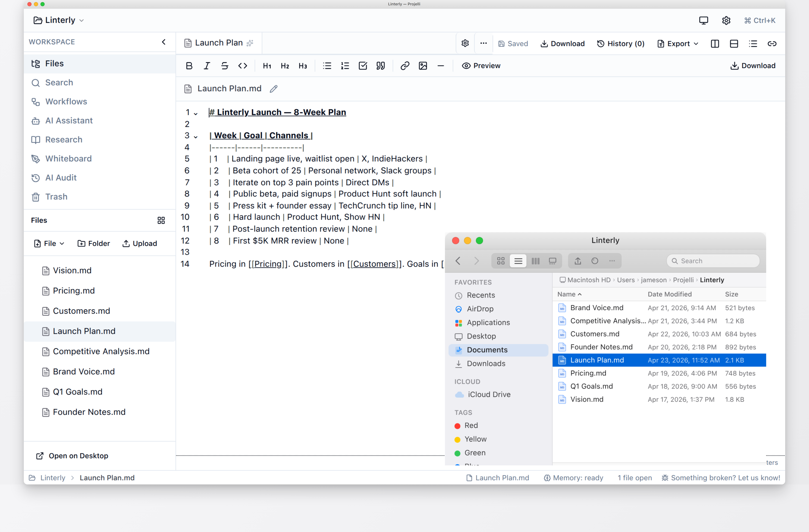
Task: Open the Export dropdown
Action: [x=677, y=44]
